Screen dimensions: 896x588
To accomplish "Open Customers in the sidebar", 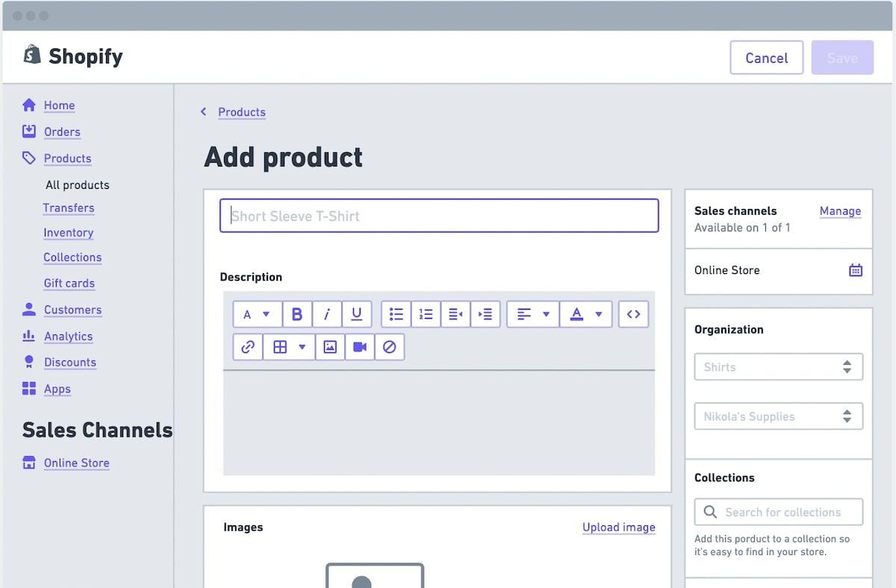I will pos(72,310).
